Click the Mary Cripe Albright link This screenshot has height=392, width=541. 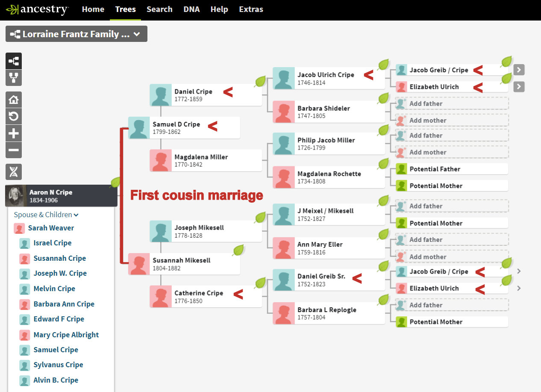click(x=66, y=335)
